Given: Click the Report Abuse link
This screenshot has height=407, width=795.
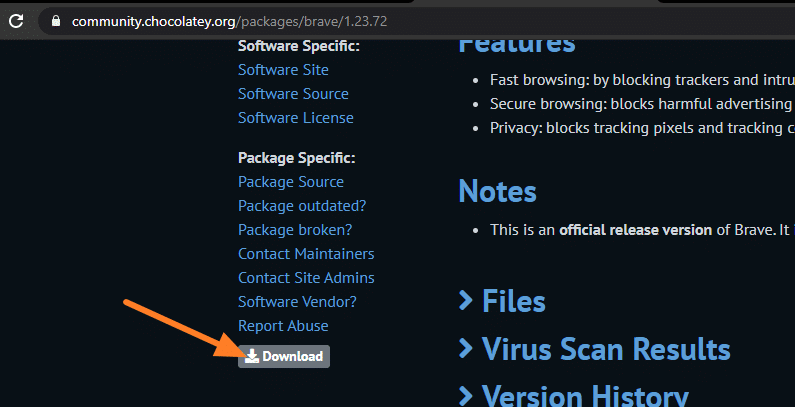Looking at the screenshot, I should [283, 325].
